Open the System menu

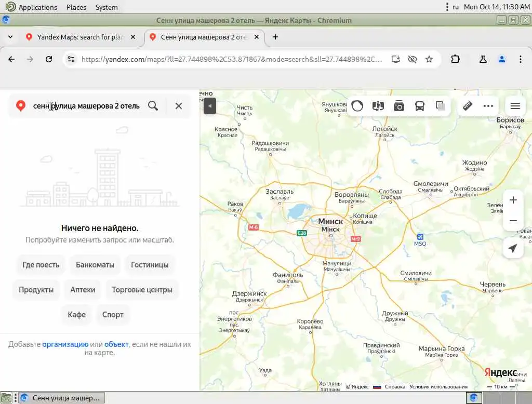pos(107,7)
